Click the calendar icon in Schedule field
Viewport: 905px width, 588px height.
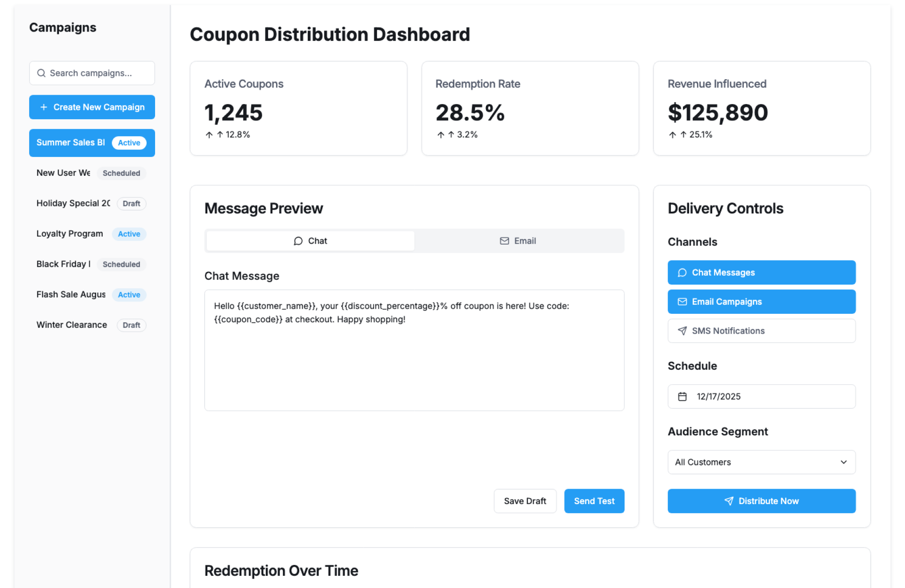click(x=682, y=397)
